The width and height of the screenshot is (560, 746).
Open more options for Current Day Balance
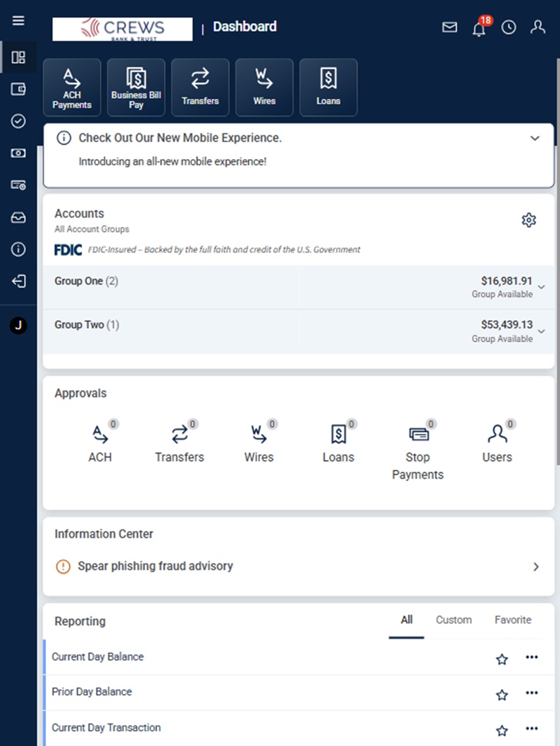(x=532, y=658)
